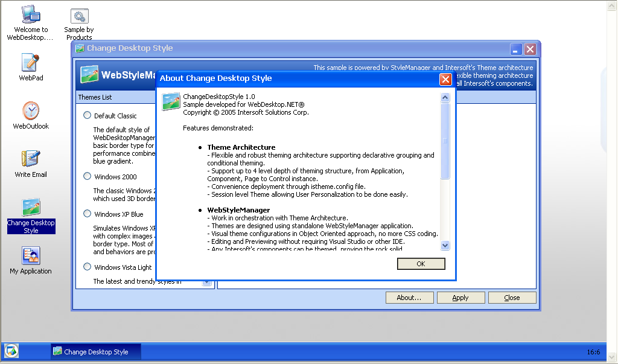
Task: Pick the Windows Vista Light theme
Action: pos(88,267)
